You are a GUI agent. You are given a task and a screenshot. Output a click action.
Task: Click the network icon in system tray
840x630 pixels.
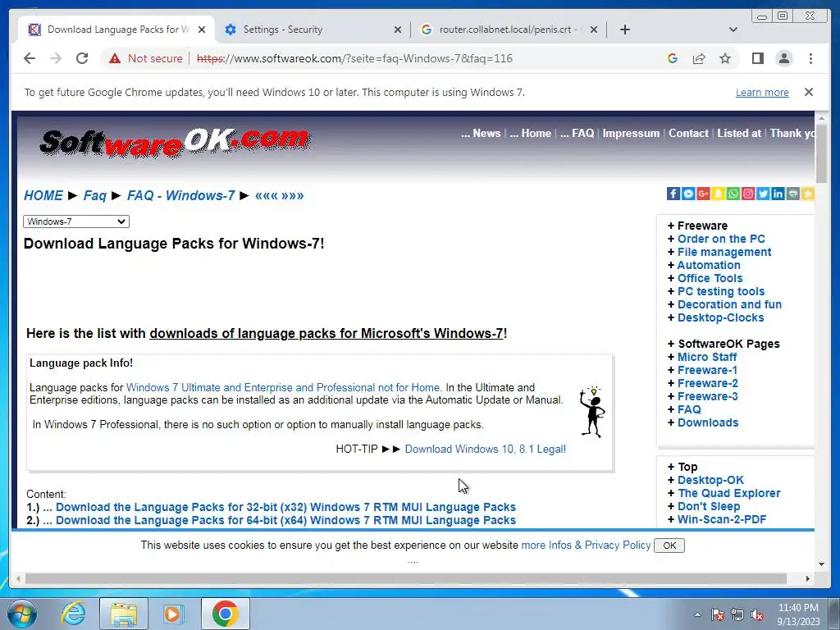tap(737, 614)
